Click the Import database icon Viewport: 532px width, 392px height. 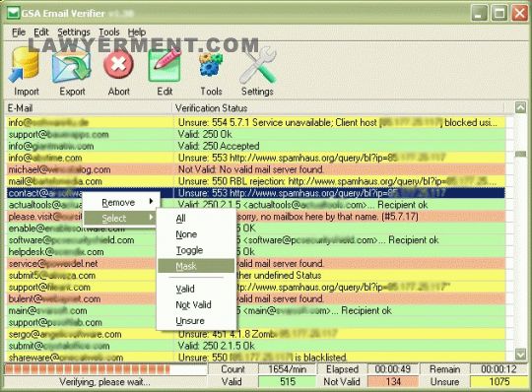(x=25, y=65)
